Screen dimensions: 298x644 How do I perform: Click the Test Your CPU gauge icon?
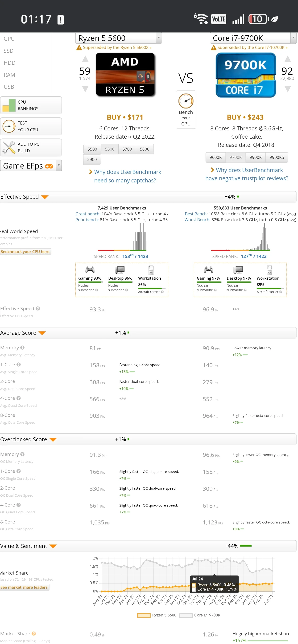pos(9,126)
